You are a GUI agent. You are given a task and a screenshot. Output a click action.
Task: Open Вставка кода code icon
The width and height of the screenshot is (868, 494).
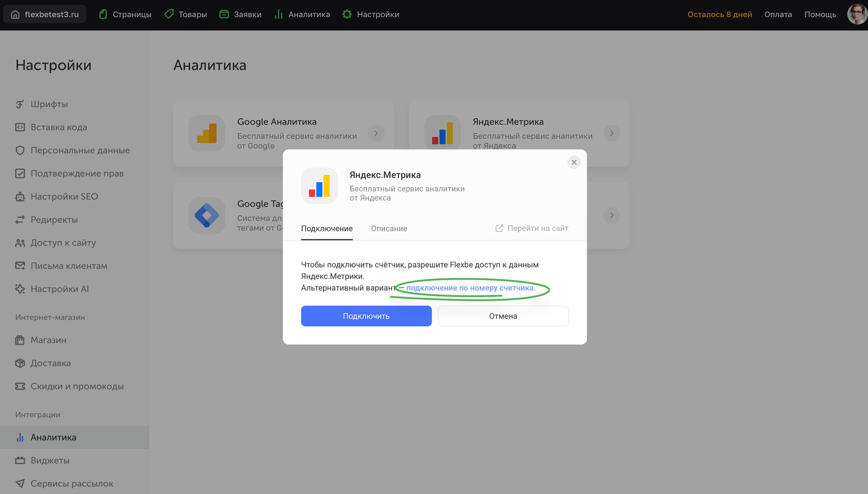20,127
